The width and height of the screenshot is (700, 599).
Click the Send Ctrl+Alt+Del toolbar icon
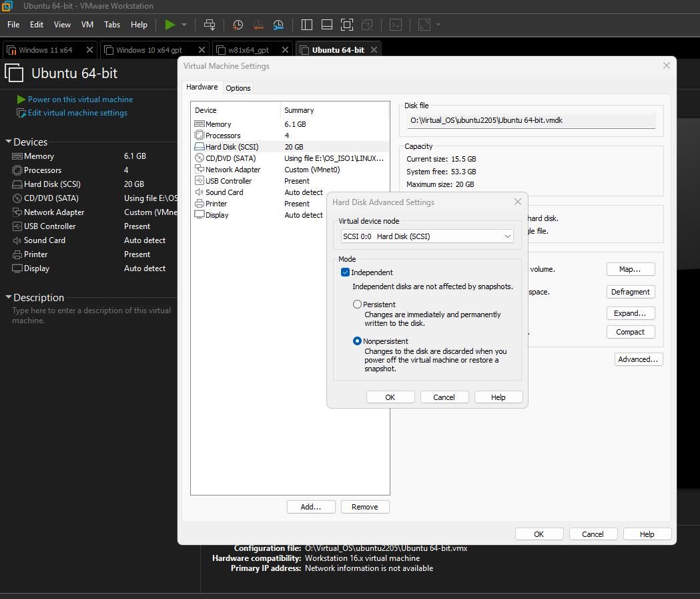210,25
